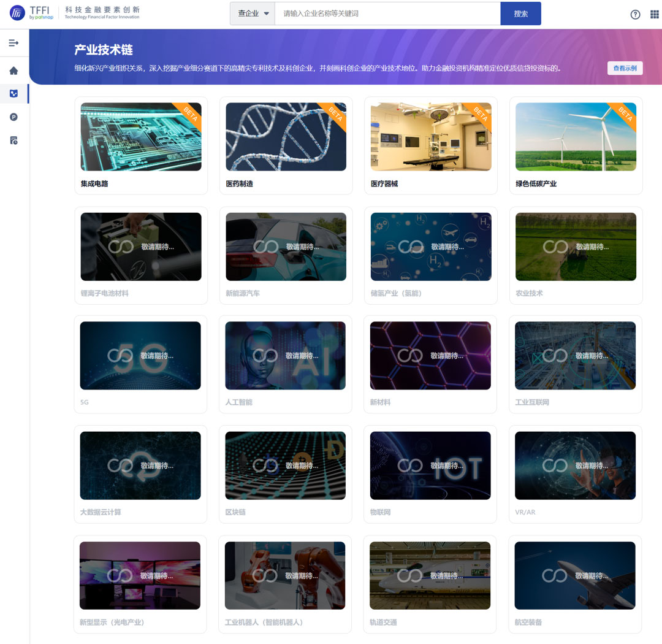Select the industry chain sidebar icon

[13, 94]
